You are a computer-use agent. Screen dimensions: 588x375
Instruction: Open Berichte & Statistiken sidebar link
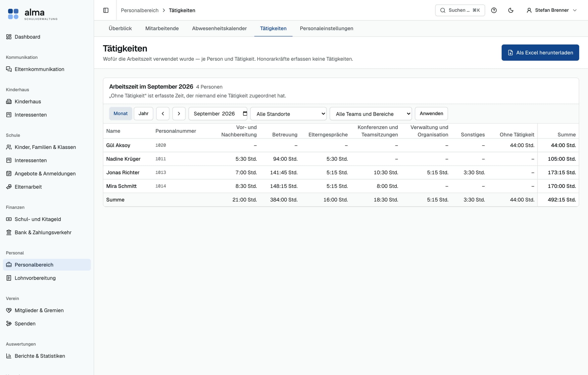coord(47,356)
